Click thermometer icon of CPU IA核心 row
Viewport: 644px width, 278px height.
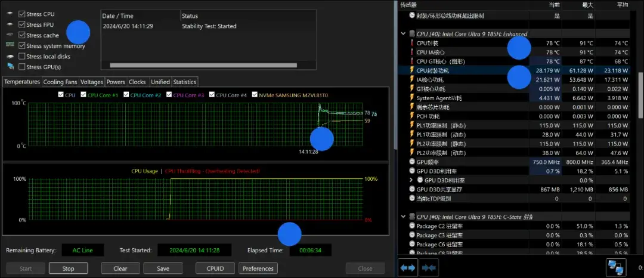click(412, 52)
